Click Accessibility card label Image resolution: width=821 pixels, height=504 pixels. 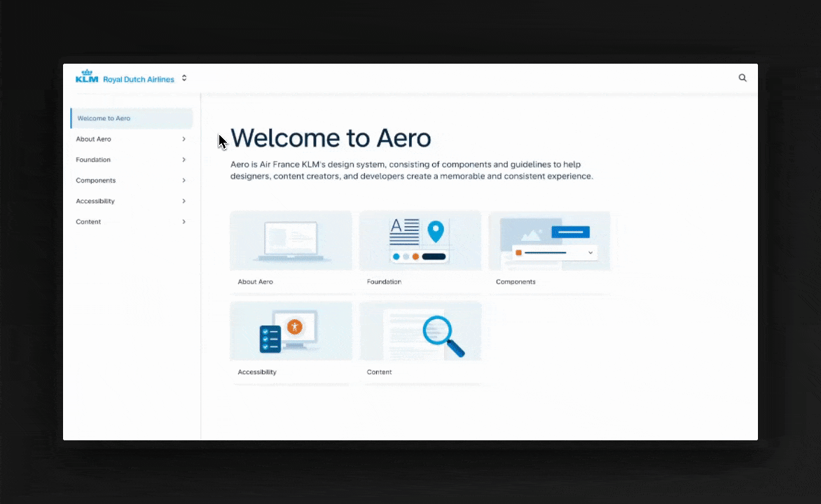[x=257, y=372]
